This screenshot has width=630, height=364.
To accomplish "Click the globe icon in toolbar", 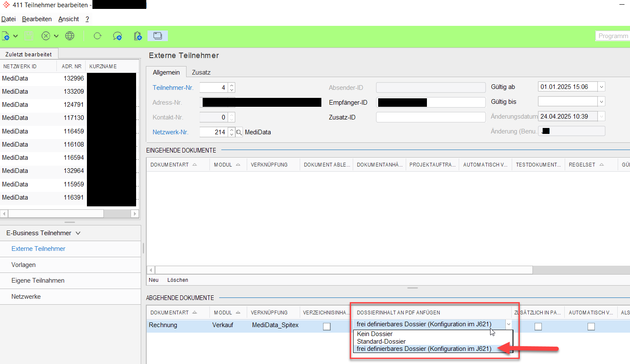I will coord(70,36).
